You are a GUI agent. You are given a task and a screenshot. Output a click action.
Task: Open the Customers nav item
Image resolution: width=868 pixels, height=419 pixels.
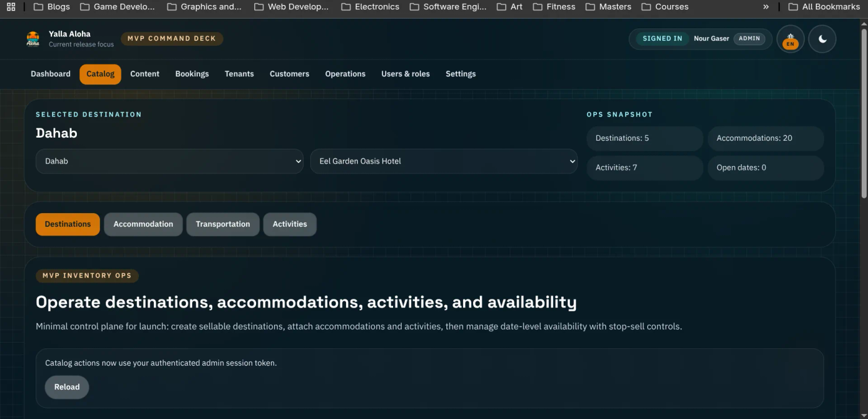coord(290,74)
